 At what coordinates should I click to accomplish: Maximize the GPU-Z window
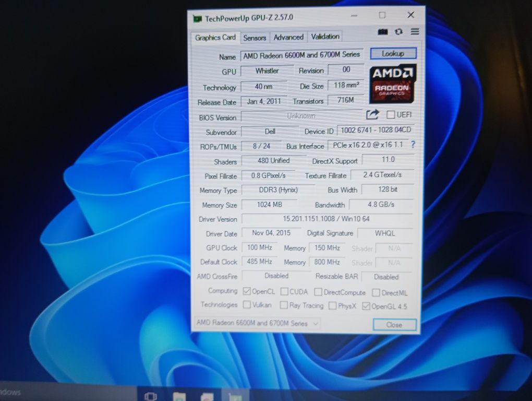pyautogui.click(x=382, y=15)
